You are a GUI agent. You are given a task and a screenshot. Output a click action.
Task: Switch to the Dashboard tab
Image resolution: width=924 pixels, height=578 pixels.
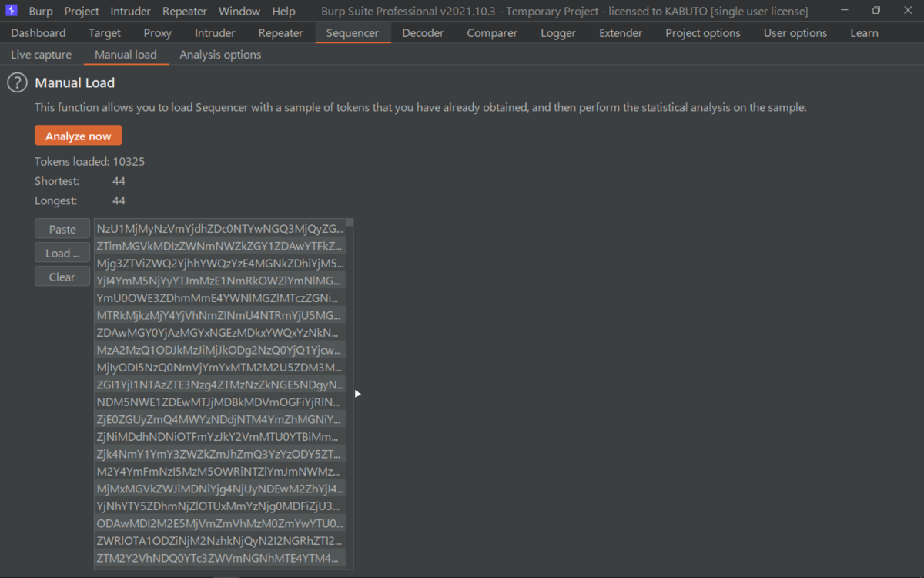pos(38,33)
